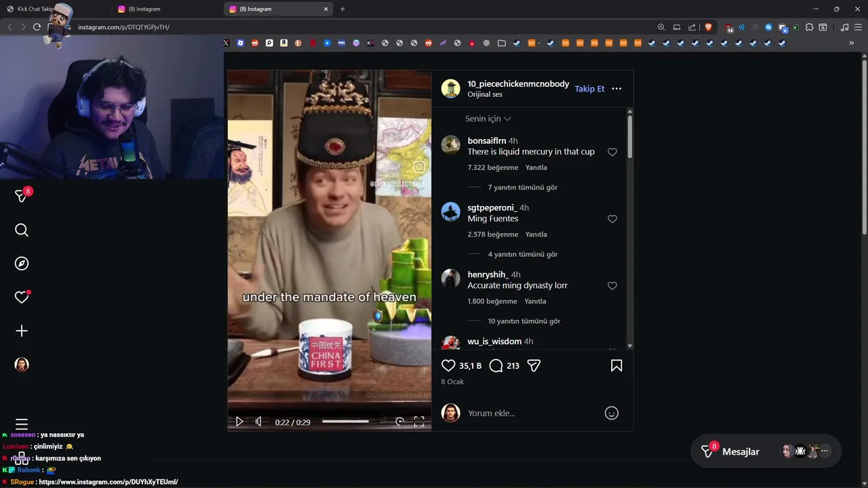Save the post with the bookmark icon
Image resolution: width=868 pixels, height=488 pixels.
point(616,365)
